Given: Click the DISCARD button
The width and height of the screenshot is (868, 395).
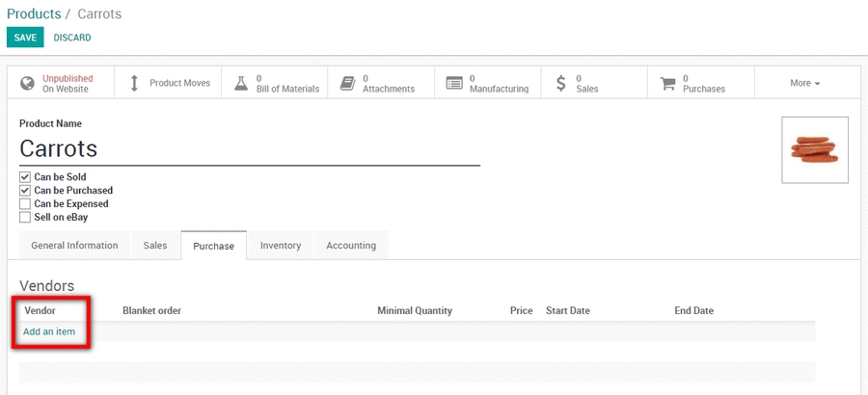Looking at the screenshot, I should 72,38.
